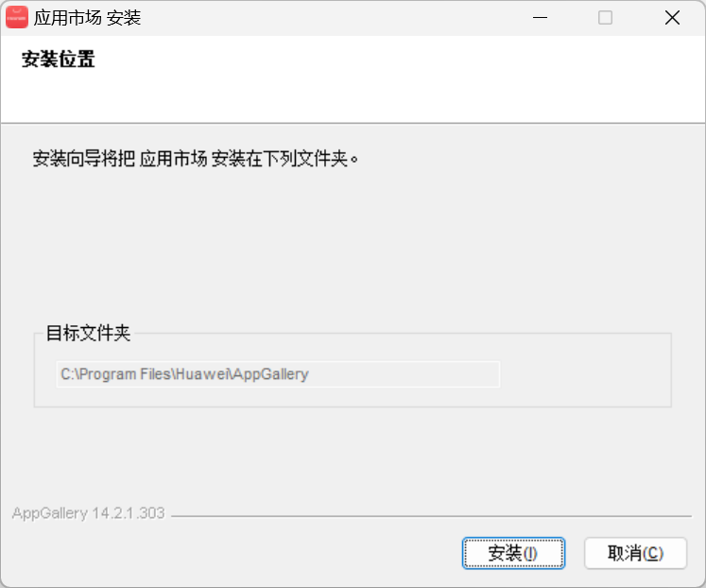Click the word AppGallery in folder path
The width and height of the screenshot is (706, 588).
point(271,374)
